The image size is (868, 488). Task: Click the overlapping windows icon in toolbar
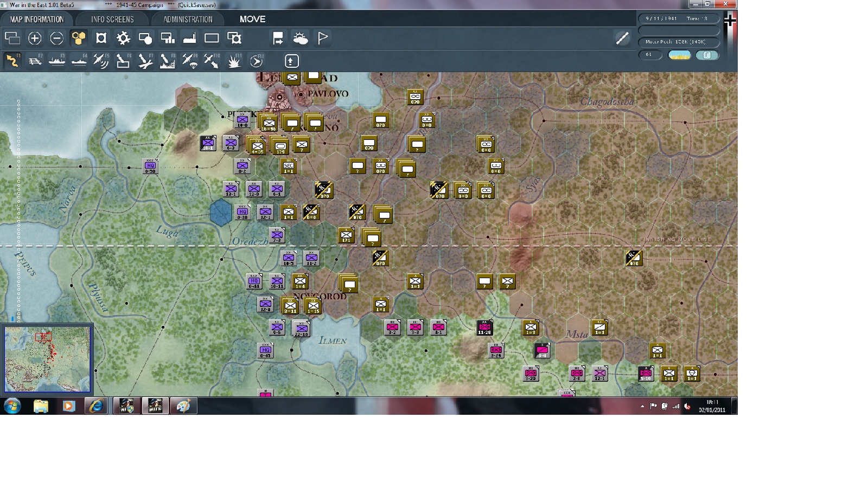tap(12, 38)
